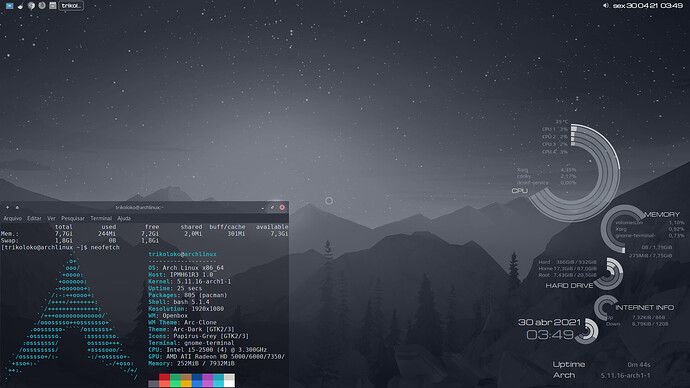690x388 pixels.
Task: Click the 'Packages: 805 (pacman)' line
Action: coord(188,295)
